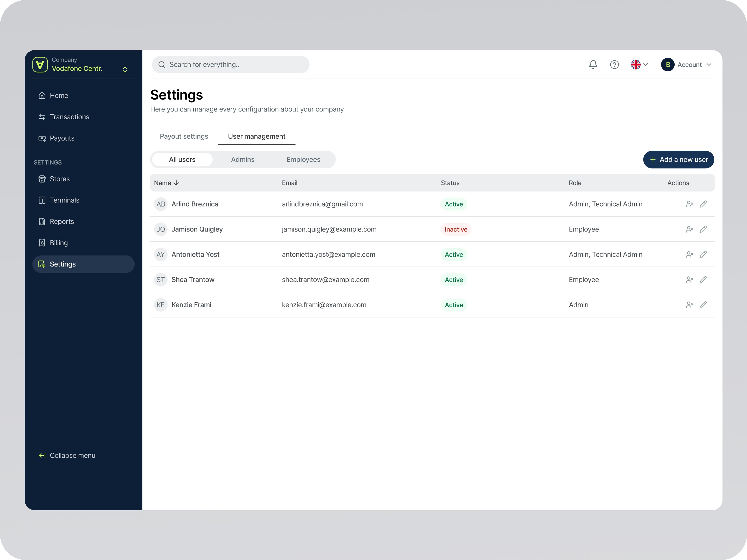Remove user Arlind Breznica icon

tap(689, 204)
